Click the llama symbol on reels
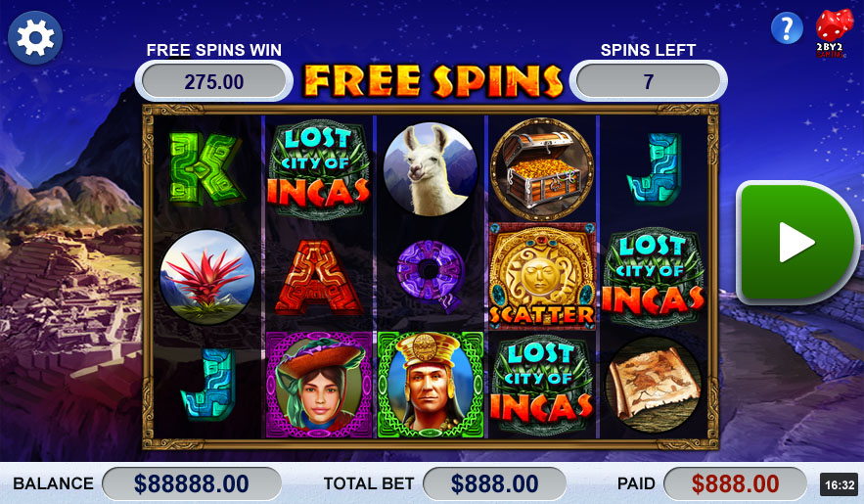This screenshot has height=504, width=864. click(x=430, y=168)
